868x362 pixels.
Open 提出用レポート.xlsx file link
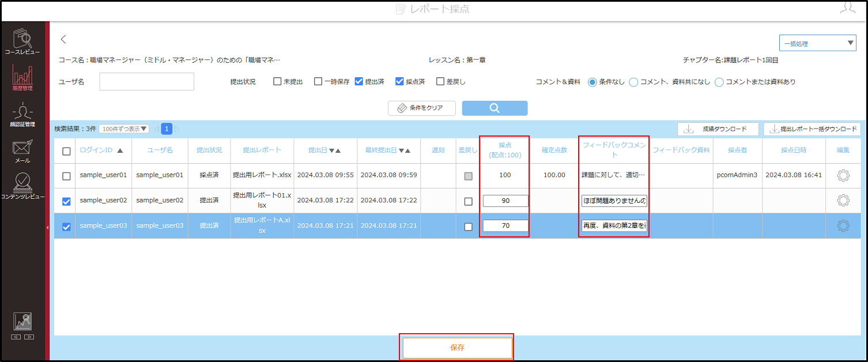[262, 175]
